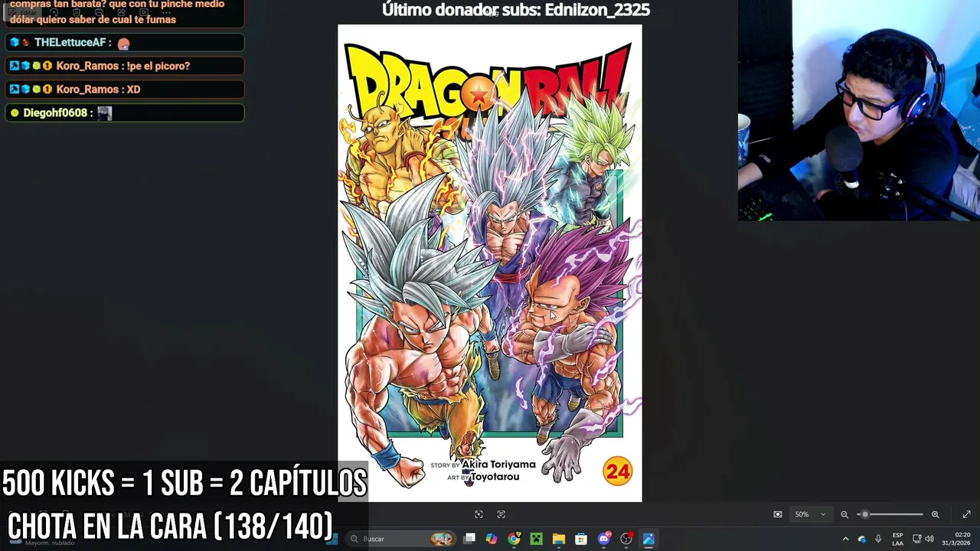Click the Editar button in the Photos toolbar
This screenshot has height=551, width=980.
click(22, 12)
